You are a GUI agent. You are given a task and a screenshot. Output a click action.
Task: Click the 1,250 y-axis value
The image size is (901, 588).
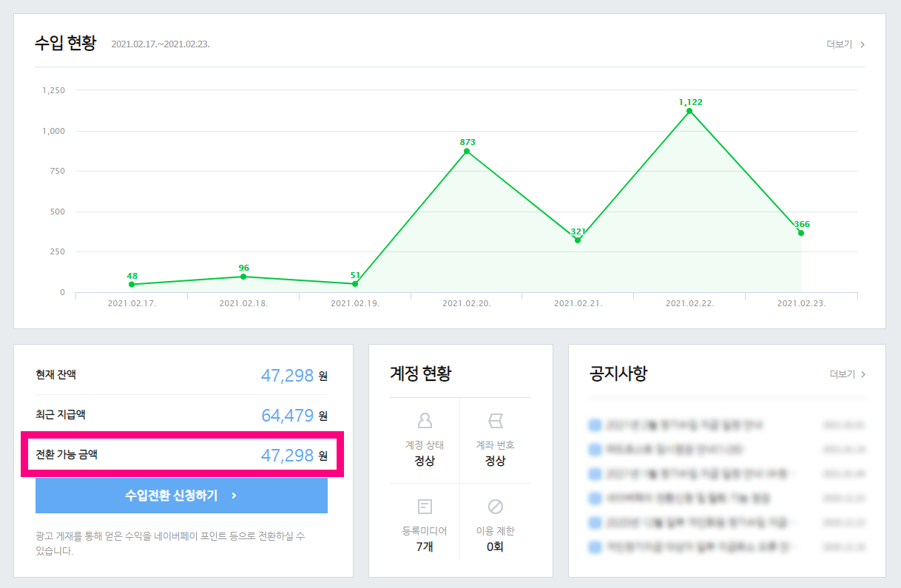click(x=54, y=90)
